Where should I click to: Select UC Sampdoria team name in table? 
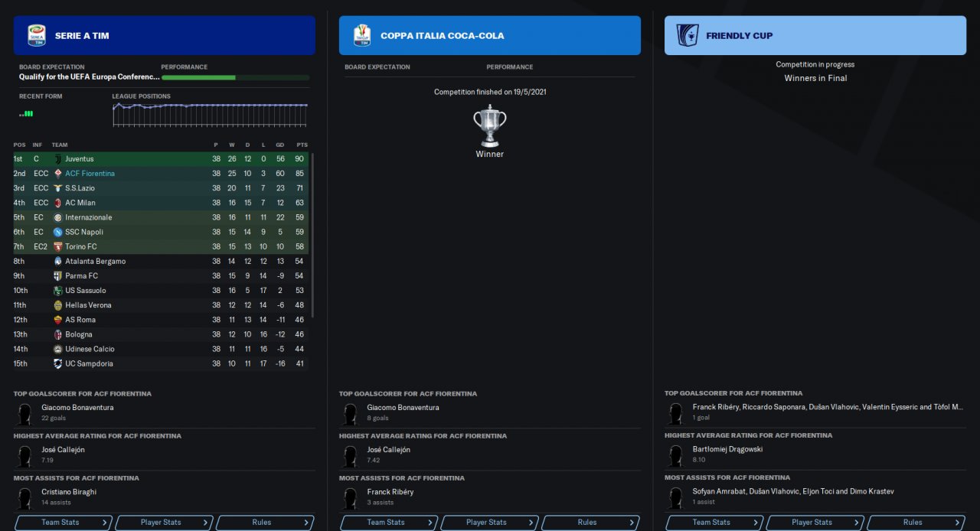[89, 363]
